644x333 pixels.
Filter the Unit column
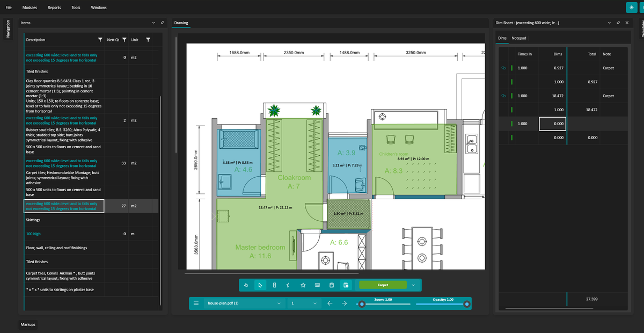pos(148,40)
